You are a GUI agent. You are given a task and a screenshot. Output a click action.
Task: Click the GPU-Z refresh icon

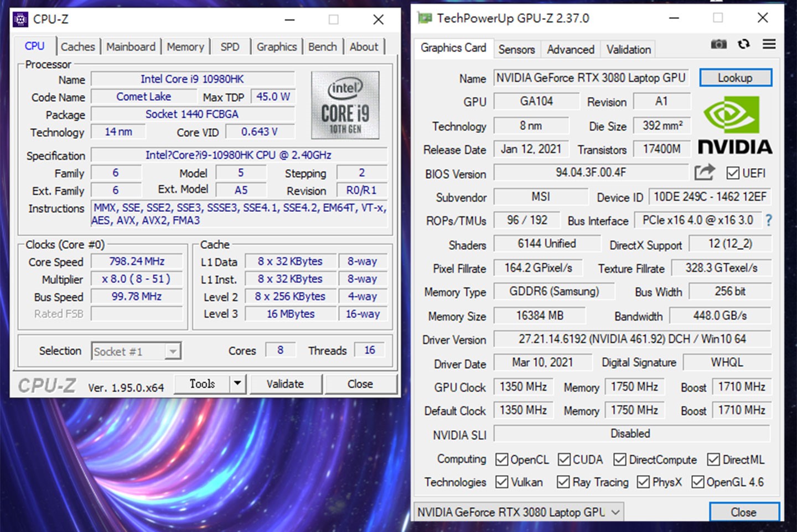pos(744,44)
